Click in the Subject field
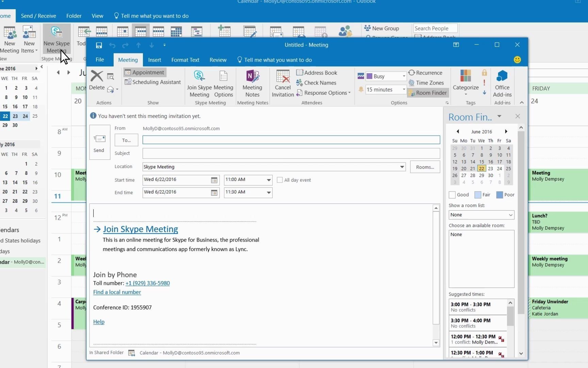This screenshot has width=588, height=368. 291,153
